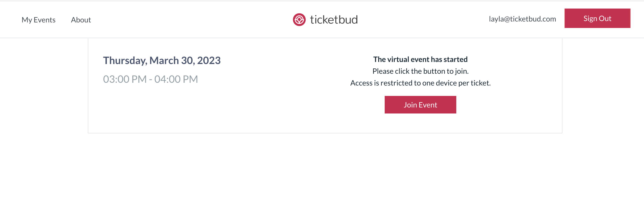Sign out of the account
Viewport: 644px width, 202px height.
tap(597, 18)
